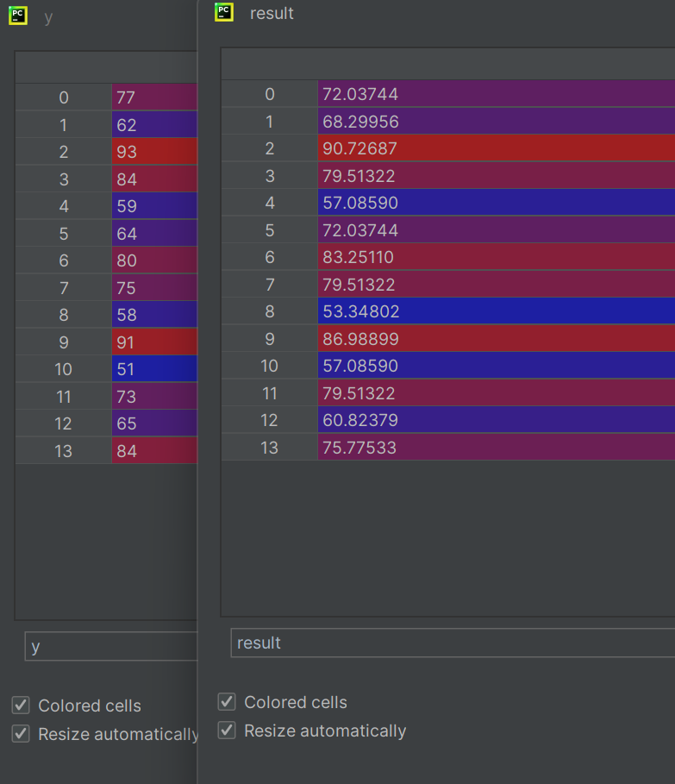Select cell 75 in y window

(x=155, y=287)
